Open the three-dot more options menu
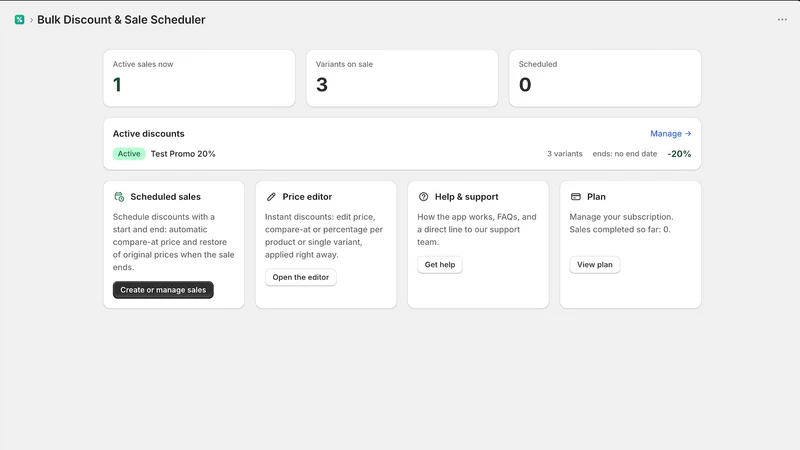800x450 pixels. pos(782,19)
